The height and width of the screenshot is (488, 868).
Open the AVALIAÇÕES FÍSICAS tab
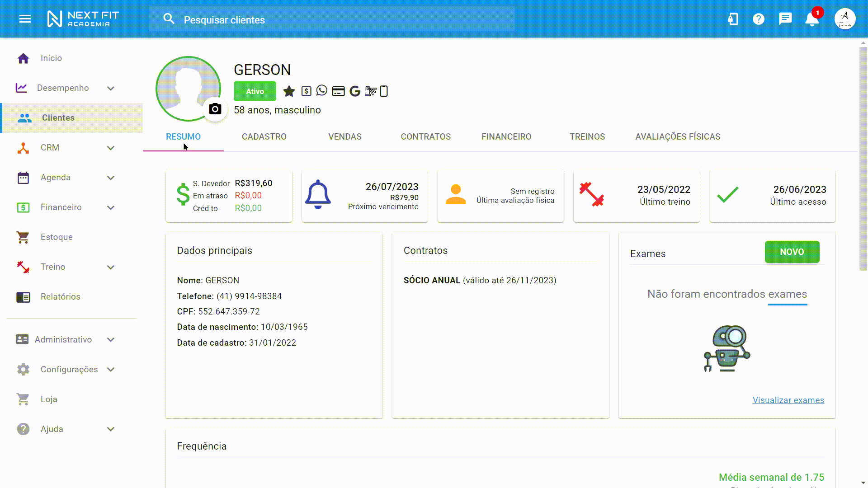[677, 136]
